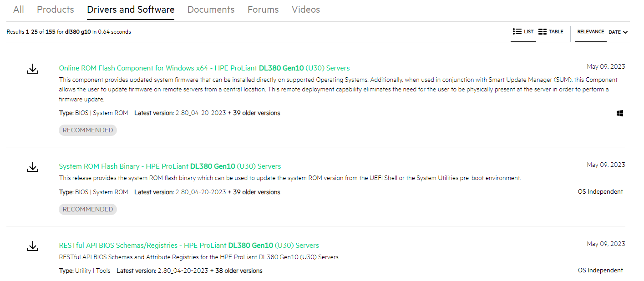Download RESTful API BIOS Schemas/Registries
The height and width of the screenshot is (281, 644).
33,246
